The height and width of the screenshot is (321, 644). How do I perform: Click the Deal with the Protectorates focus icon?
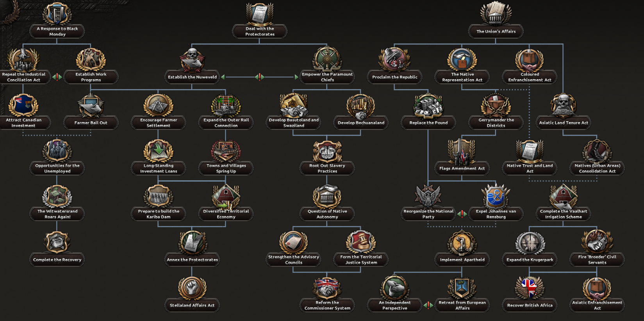(260, 14)
